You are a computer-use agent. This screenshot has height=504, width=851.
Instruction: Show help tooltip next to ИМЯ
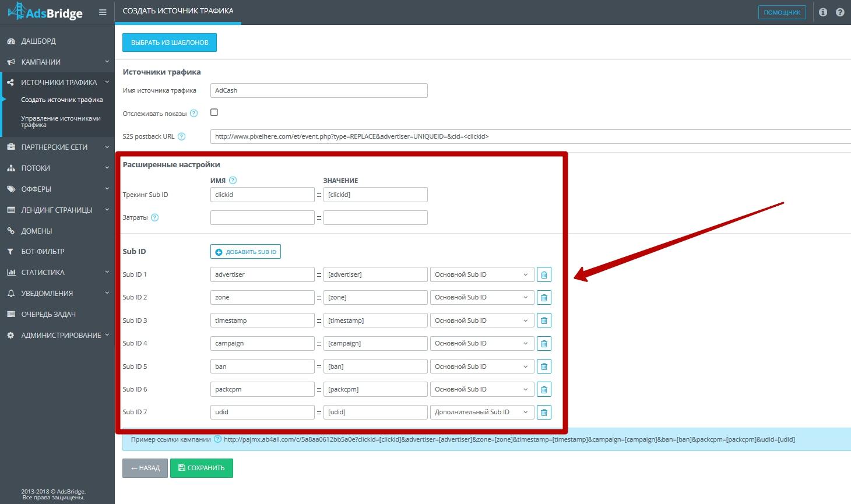tap(233, 180)
